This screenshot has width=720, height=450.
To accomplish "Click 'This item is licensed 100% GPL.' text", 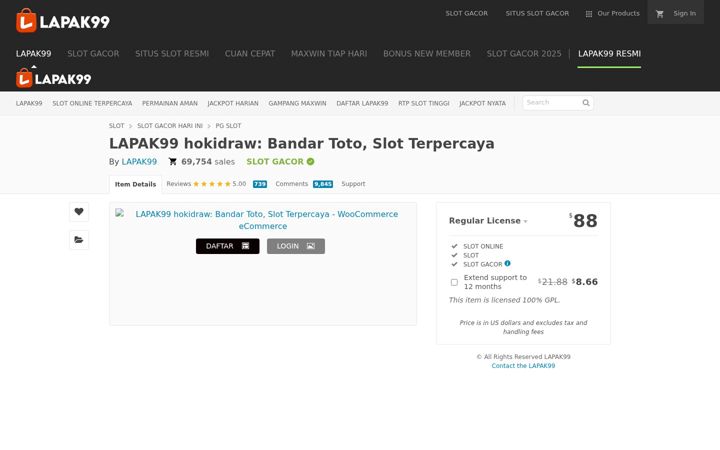I will 504,300.
